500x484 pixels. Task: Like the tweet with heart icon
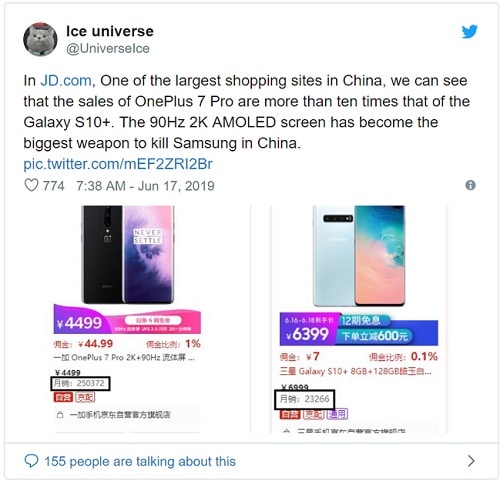(31, 185)
